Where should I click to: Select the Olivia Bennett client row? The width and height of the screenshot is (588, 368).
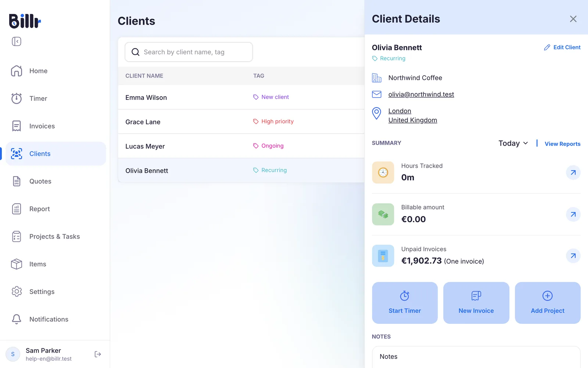tap(241, 170)
